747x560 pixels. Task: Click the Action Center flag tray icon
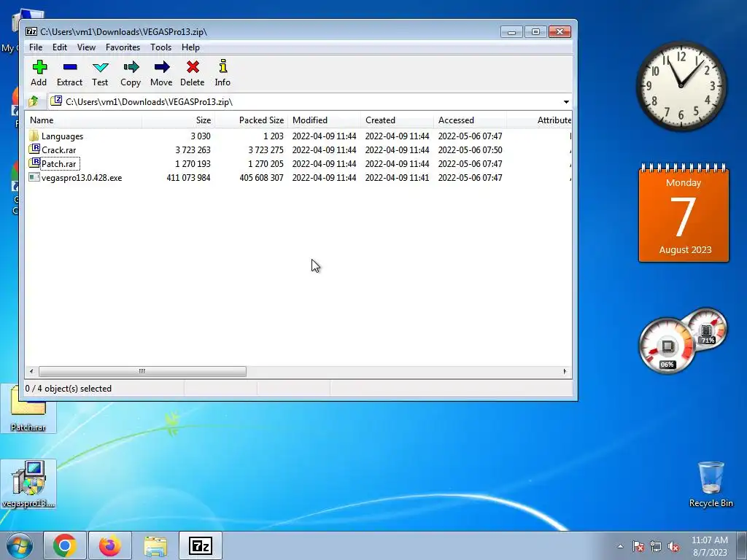pos(638,546)
